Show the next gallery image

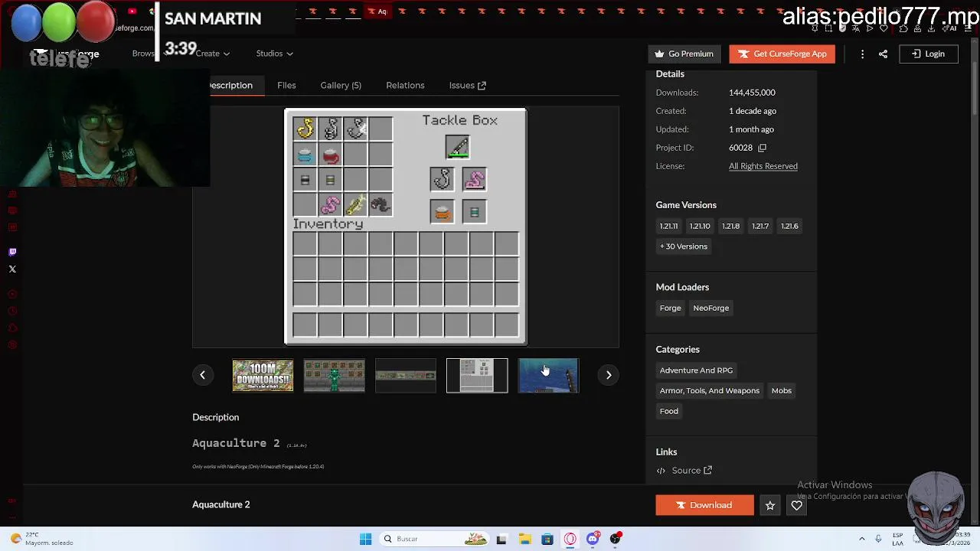pos(609,375)
